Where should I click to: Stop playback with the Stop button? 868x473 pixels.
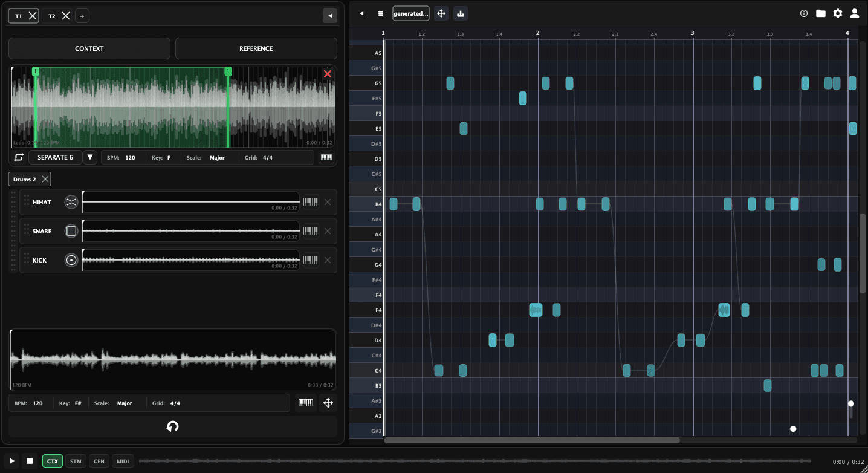(30, 461)
